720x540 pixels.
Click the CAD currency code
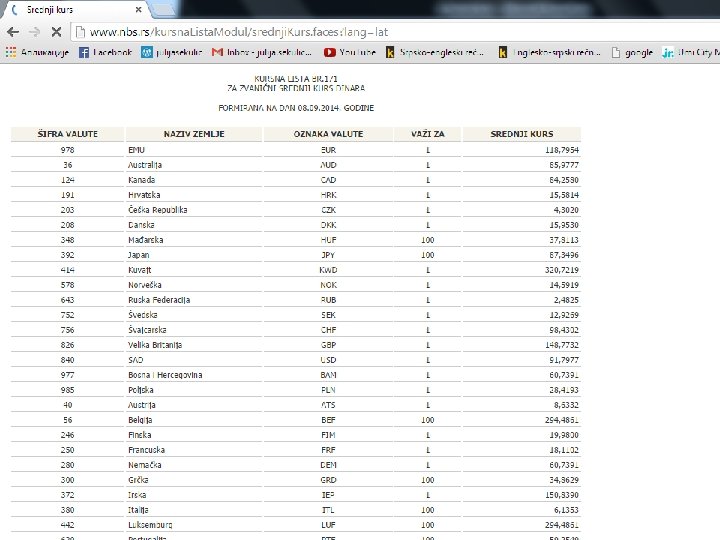pos(328,180)
